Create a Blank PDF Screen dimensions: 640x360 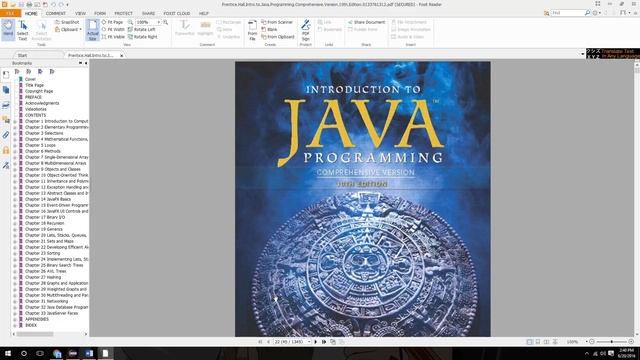coord(269,29)
